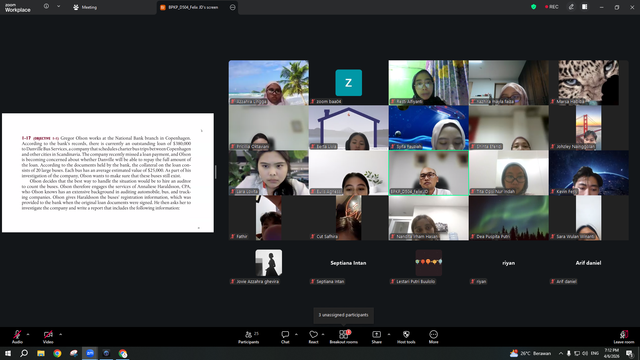The width and height of the screenshot is (640, 360).
Task: Click the Share screen button
Action: (x=376, y=337)
